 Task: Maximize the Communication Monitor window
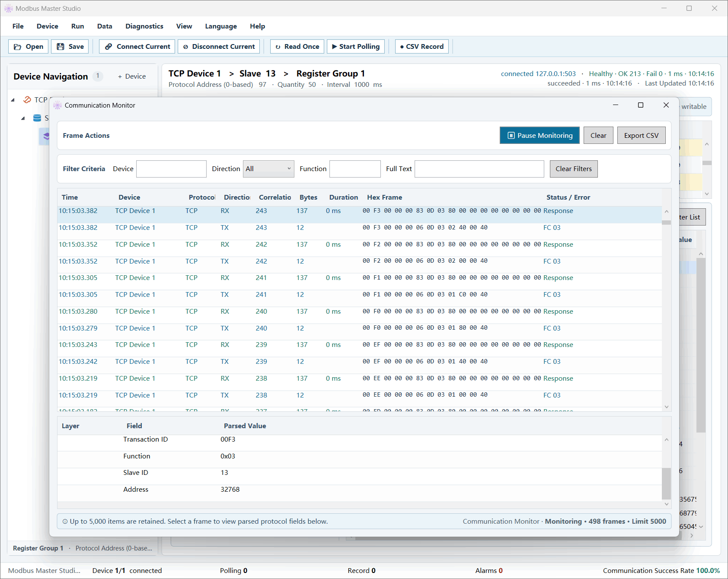click(641, 105)
